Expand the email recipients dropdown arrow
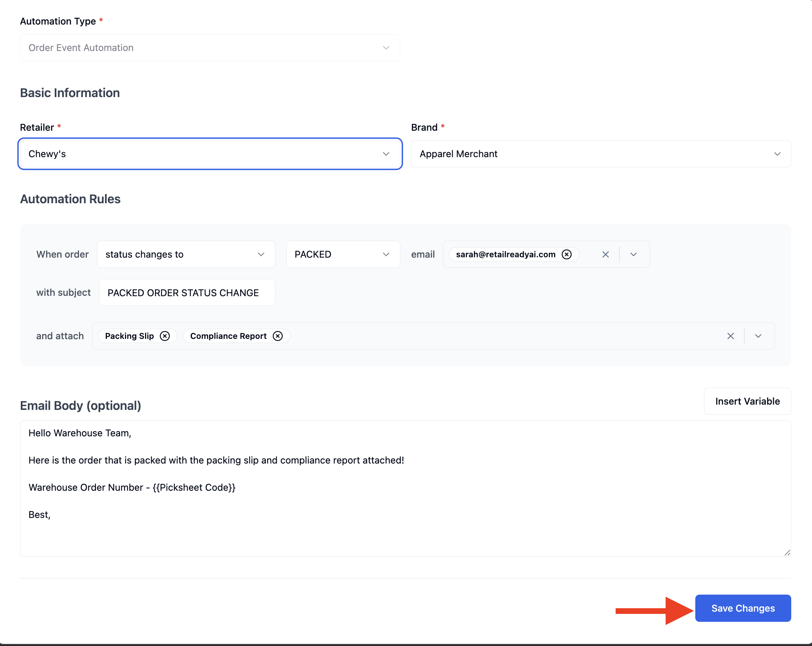812x646 pixels. click(x=634, y=254)
